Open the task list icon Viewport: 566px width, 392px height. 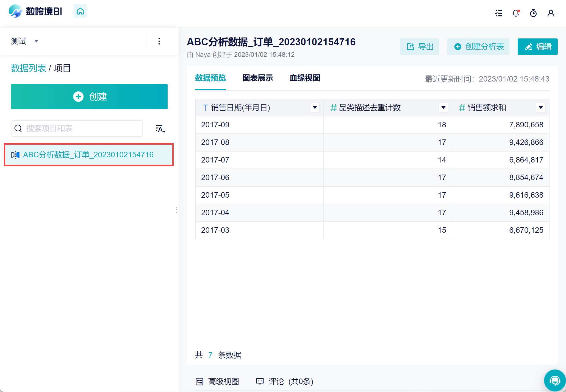point(499,13)
